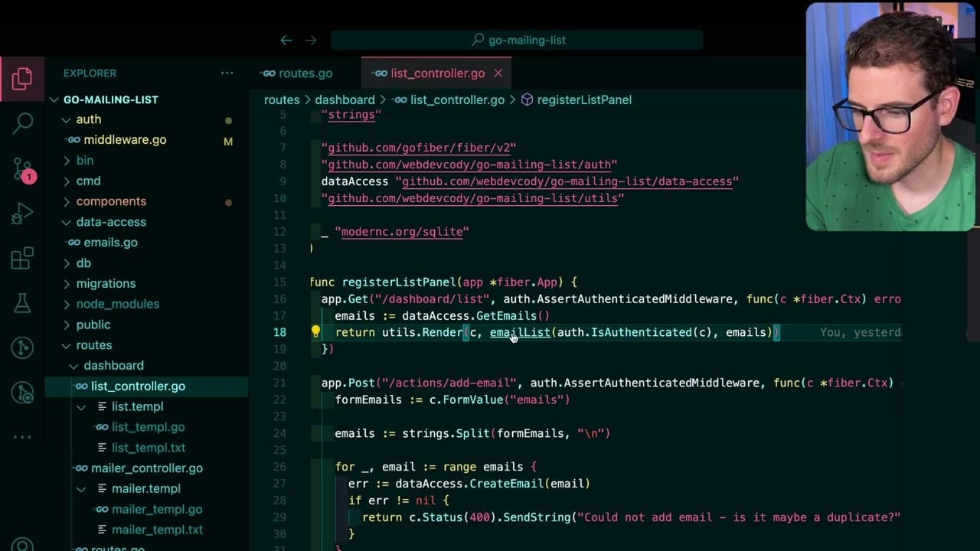Screen dimensions: 980x551
Task: Open the Testing flask icon
Action: (22, 303)
